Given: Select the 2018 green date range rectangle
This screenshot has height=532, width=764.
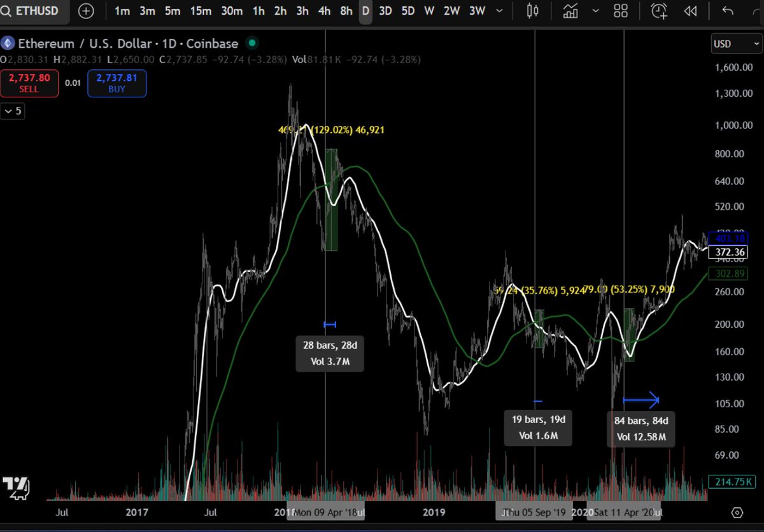Looking at the screenshot, I should (330, 200).
